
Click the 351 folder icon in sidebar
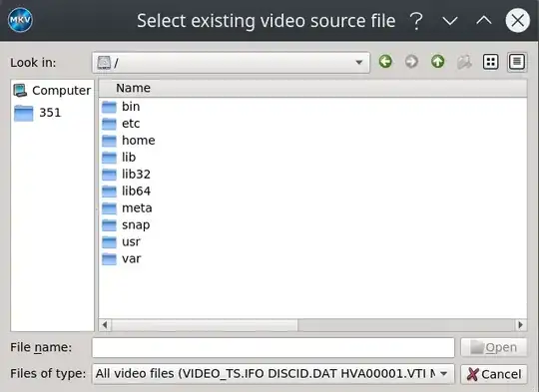(x=24, y=113)
